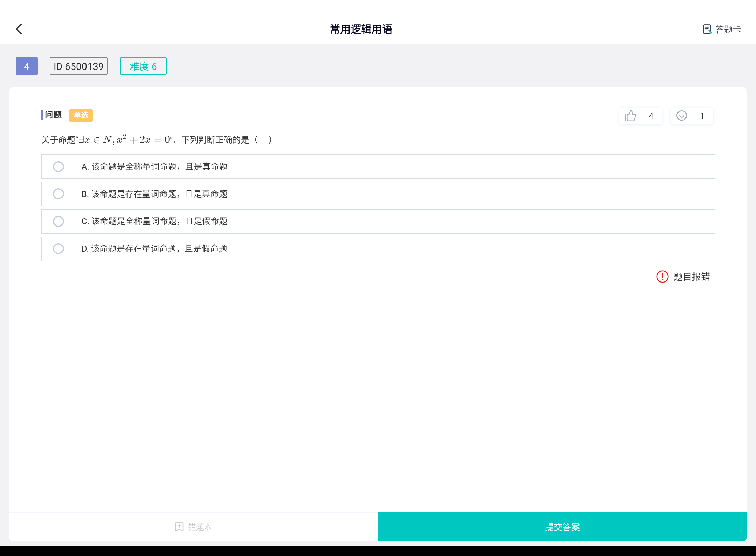The height and width of the screenshot is (556, 756).
Task: Report a question error via 题目报错
Action: coord(683,277)
